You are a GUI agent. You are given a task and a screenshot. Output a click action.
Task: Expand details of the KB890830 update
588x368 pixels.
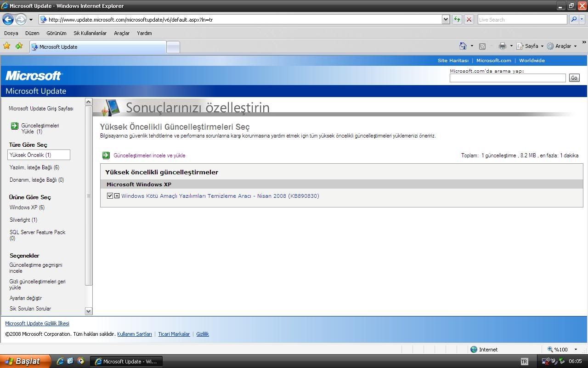(117, 196)
